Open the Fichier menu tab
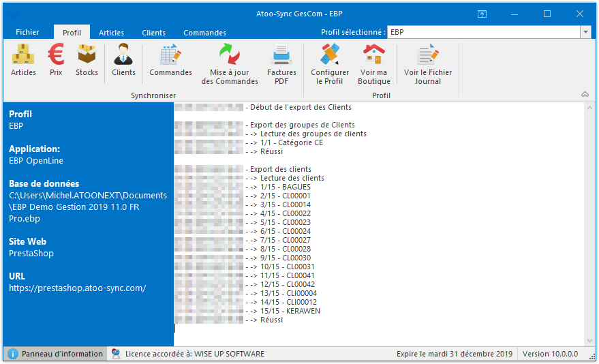The image size is (599, 364). [x=27, y=32]
